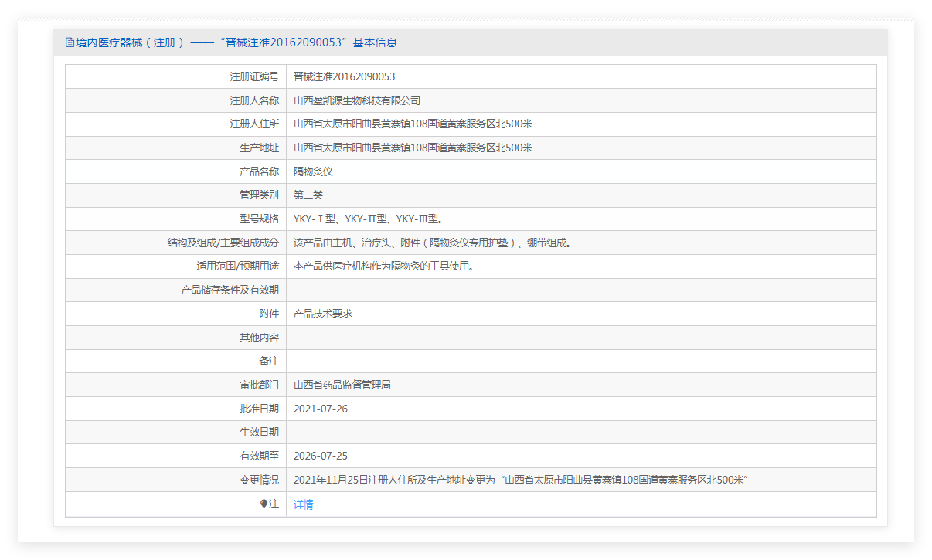Select the model specs YKY-Ⅰ型 value

(369, 219)
